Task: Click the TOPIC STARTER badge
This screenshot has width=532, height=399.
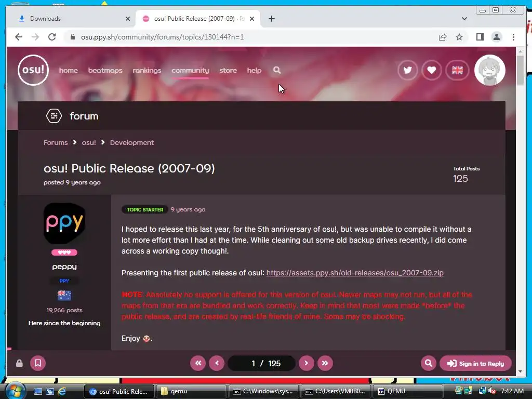Action: [x=145, y=210]
